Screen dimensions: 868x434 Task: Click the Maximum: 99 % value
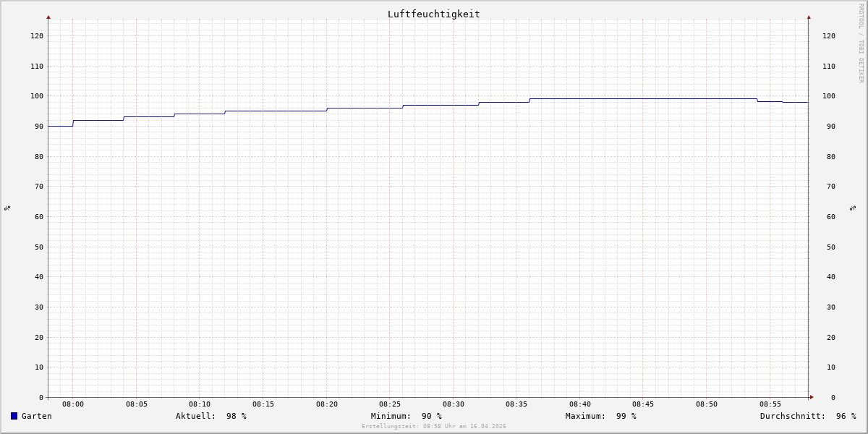601,416
